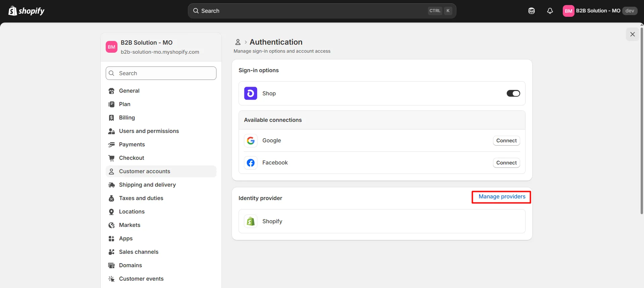Open Customer events settings
Image resolution: width=644 pixels, height=288 pixels.
pos(161,279)
